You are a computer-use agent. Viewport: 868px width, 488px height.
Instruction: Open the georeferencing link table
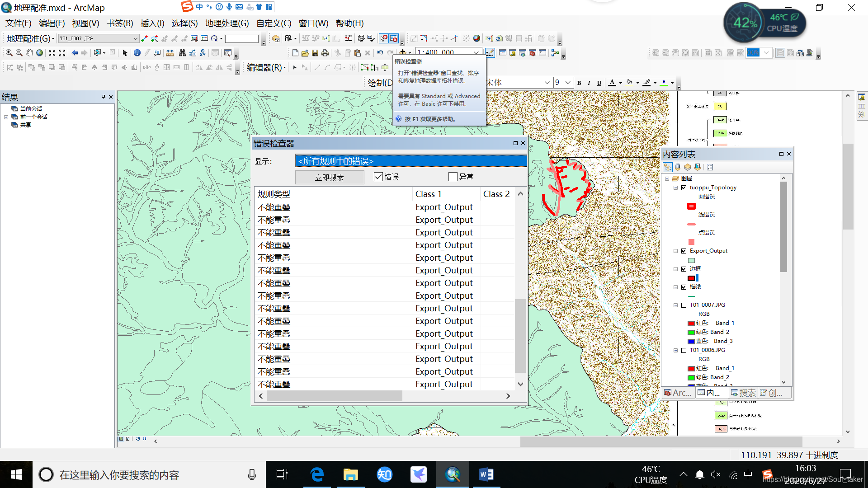coord(204,38)
